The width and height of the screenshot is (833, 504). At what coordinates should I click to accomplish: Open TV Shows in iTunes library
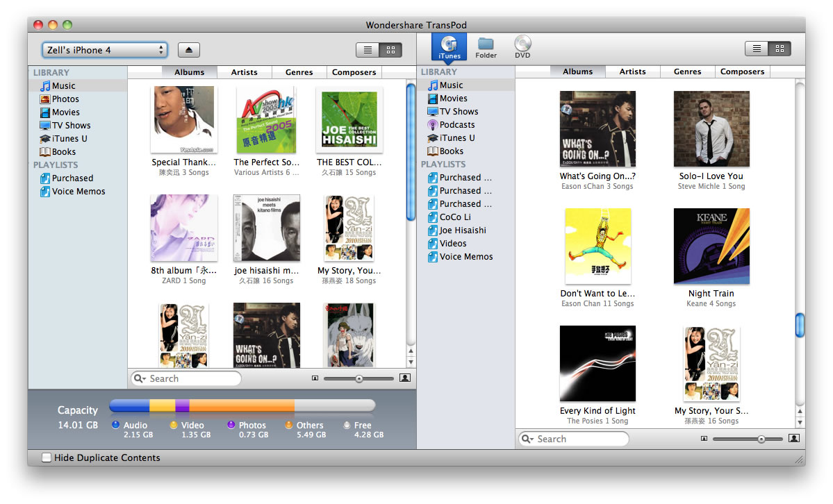(x=466, y=112)
